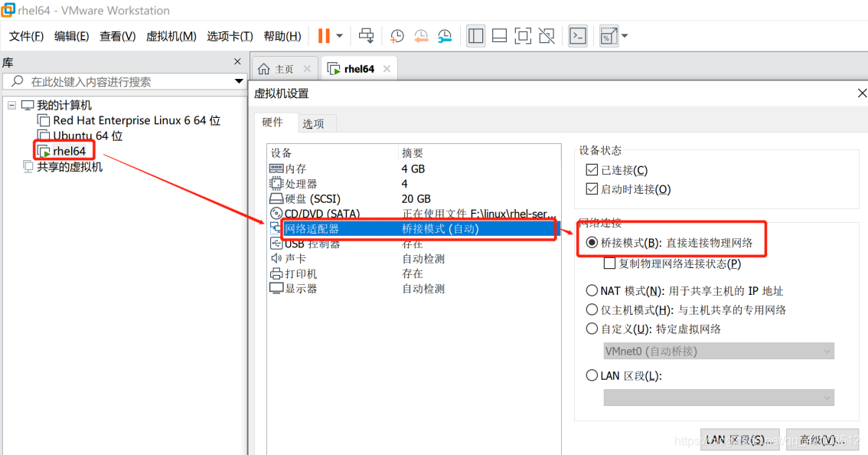Click the 高级(V)... button
Screen dimensions: 868x455
(822, 440)
